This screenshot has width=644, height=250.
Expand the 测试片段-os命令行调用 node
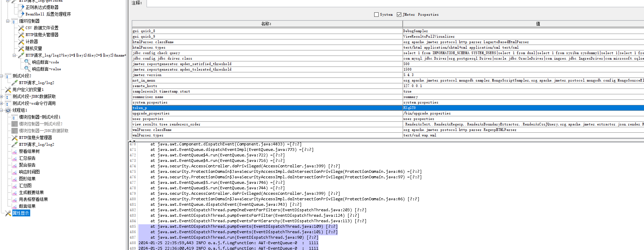pos(2,103)
